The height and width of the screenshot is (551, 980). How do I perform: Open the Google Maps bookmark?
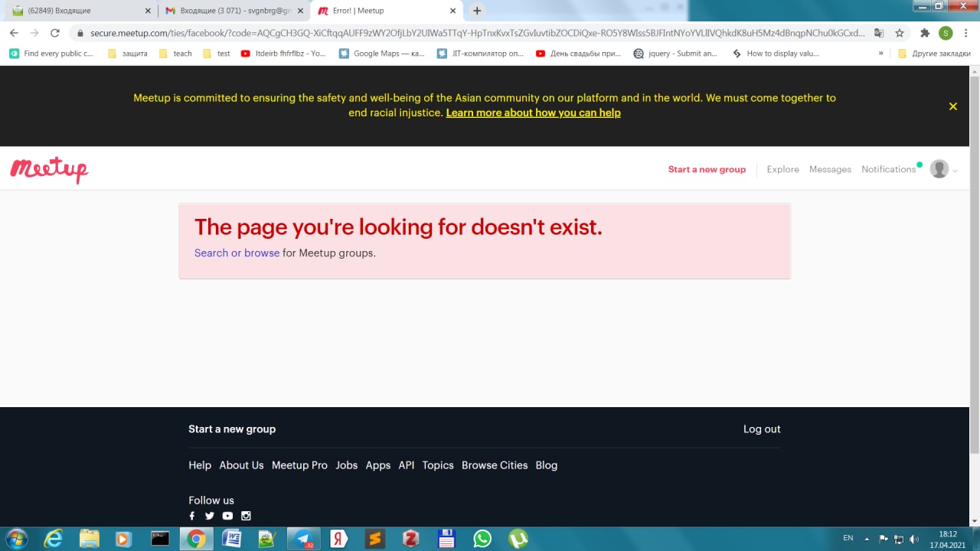click(381, 54)
